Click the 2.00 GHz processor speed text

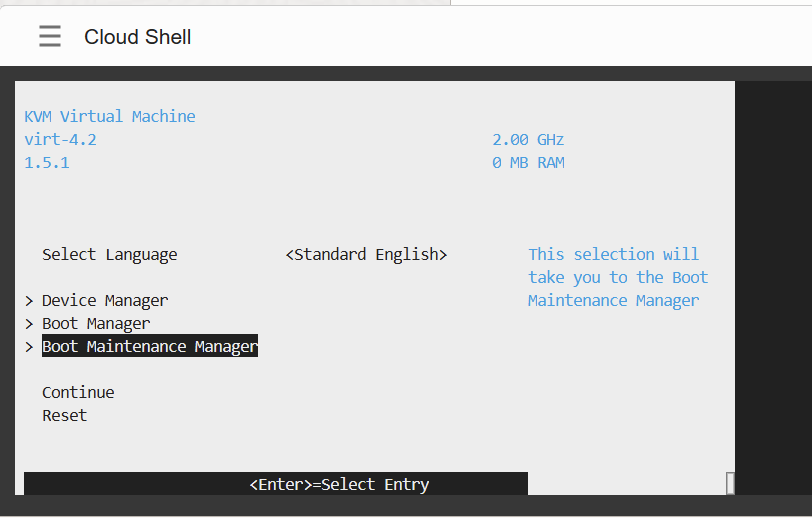click(528, 140)
